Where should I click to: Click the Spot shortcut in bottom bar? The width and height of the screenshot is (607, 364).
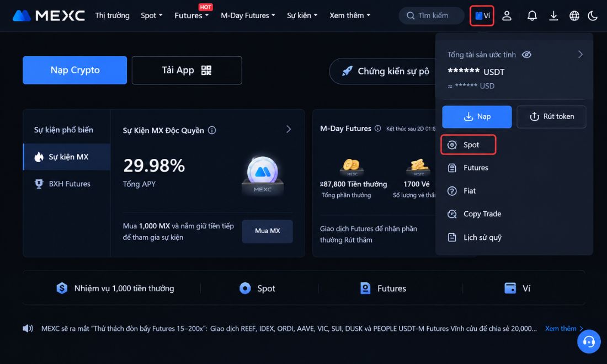258,288
